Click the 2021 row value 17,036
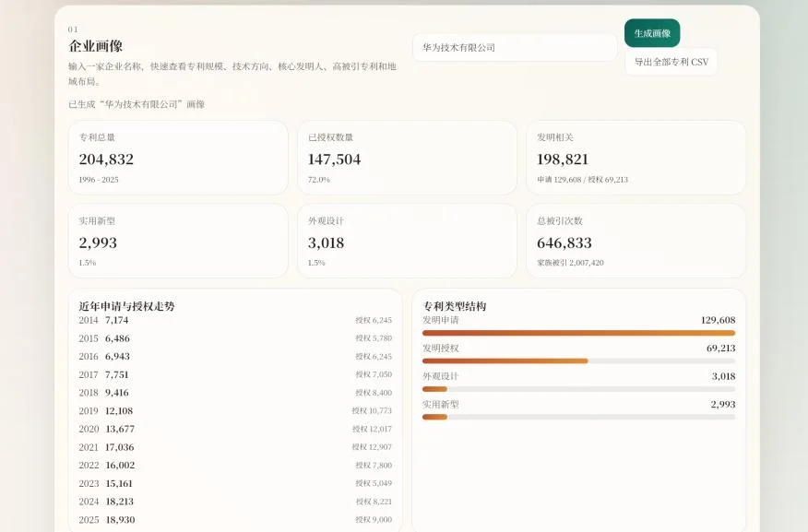The image size is (808, 532). coord(119,447)
